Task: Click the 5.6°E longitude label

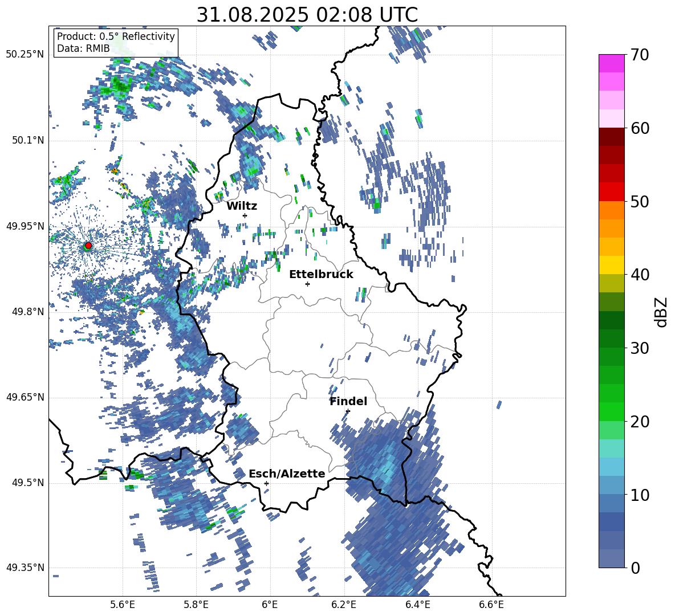Action: [x=123, y=605]
